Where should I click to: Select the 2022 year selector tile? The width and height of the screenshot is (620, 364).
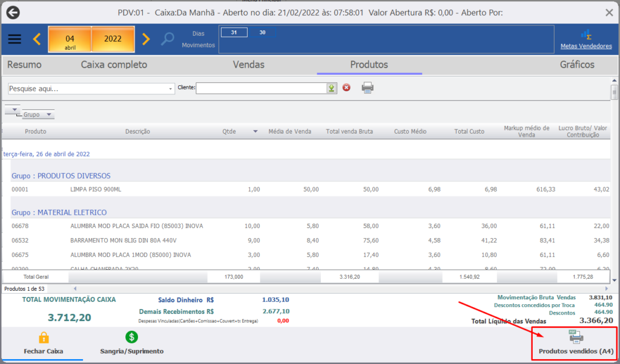(113, 39)
